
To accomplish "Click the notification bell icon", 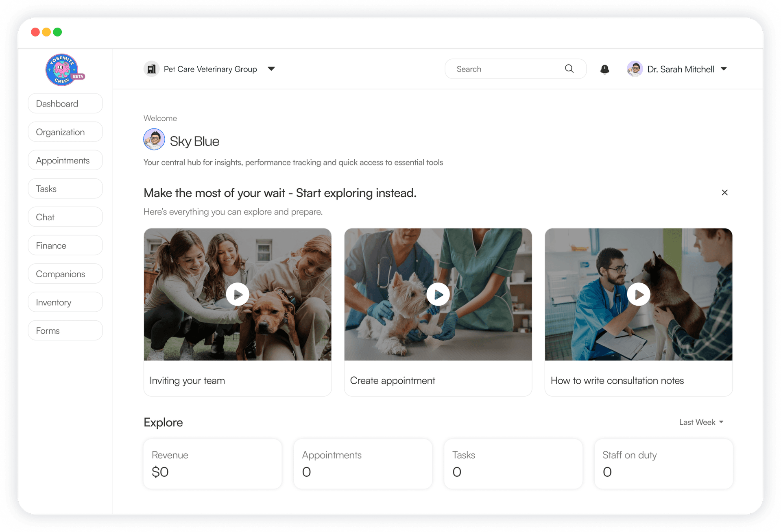I will [604, 69].
